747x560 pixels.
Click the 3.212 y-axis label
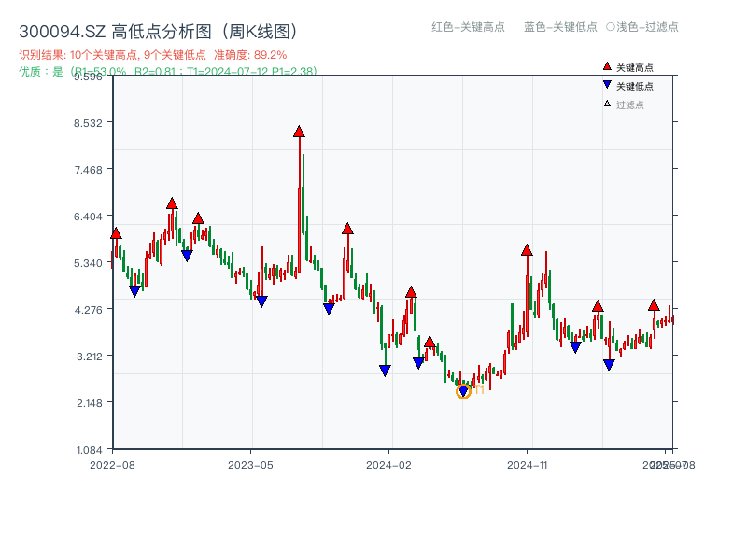pos(89,357)
